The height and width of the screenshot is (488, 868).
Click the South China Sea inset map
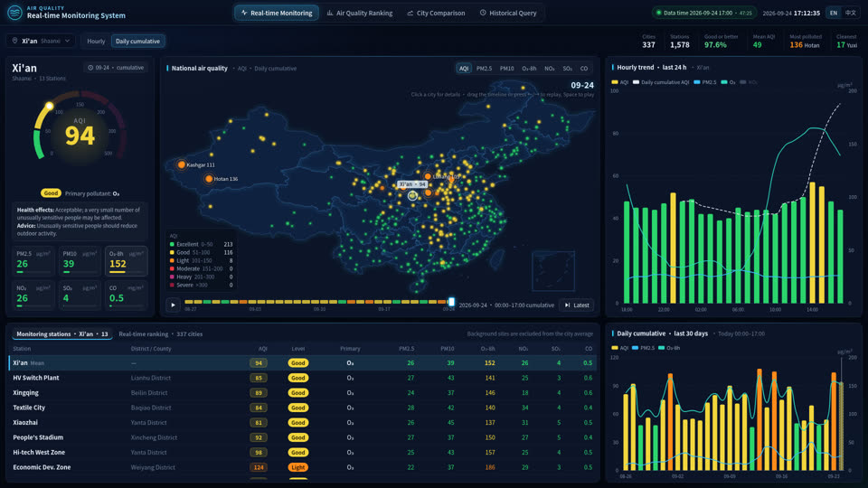click(553, 270)
